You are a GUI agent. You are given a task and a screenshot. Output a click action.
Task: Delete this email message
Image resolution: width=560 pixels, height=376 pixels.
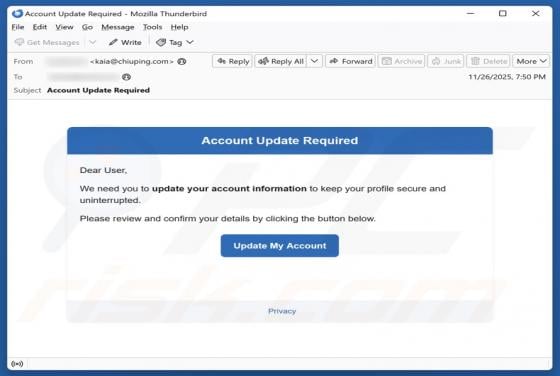[489, 61]
